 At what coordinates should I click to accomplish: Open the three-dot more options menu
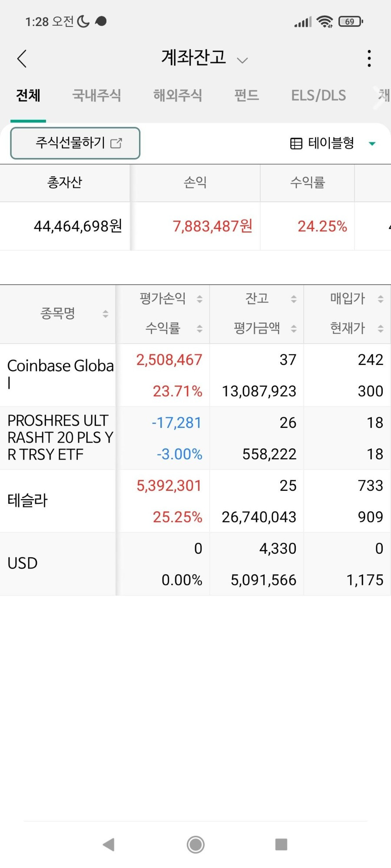(369, 59)
